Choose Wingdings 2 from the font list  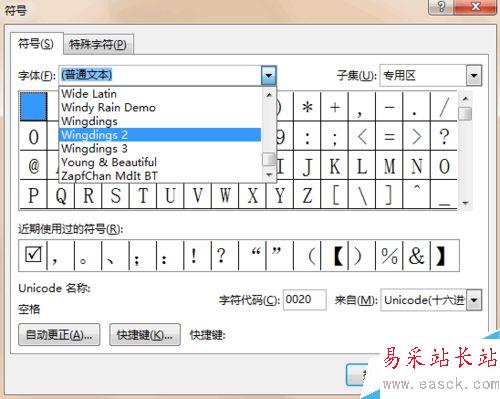(x=160, y=135)
